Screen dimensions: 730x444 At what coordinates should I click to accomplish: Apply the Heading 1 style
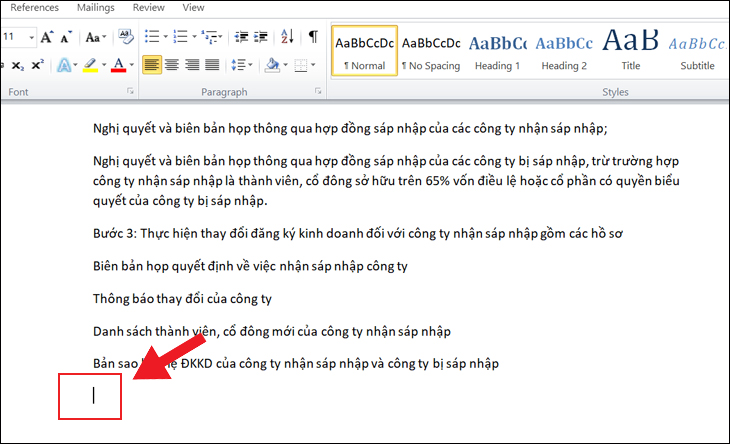point(497,51)
